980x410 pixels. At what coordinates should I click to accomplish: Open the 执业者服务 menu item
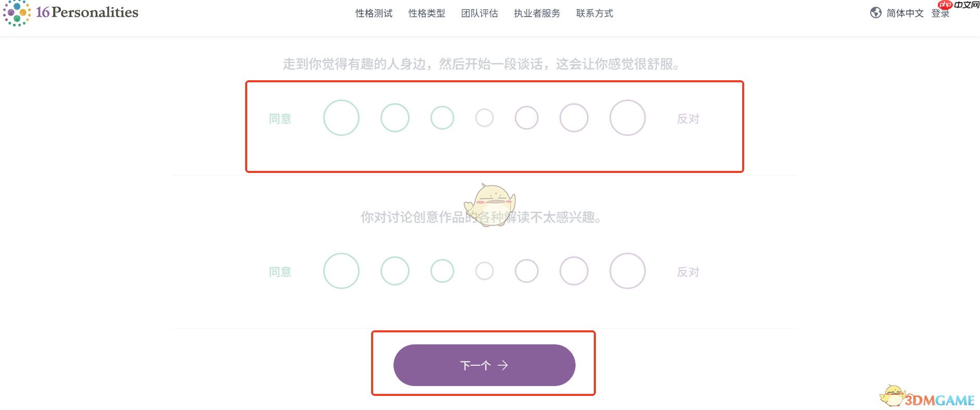click(537, 13)
